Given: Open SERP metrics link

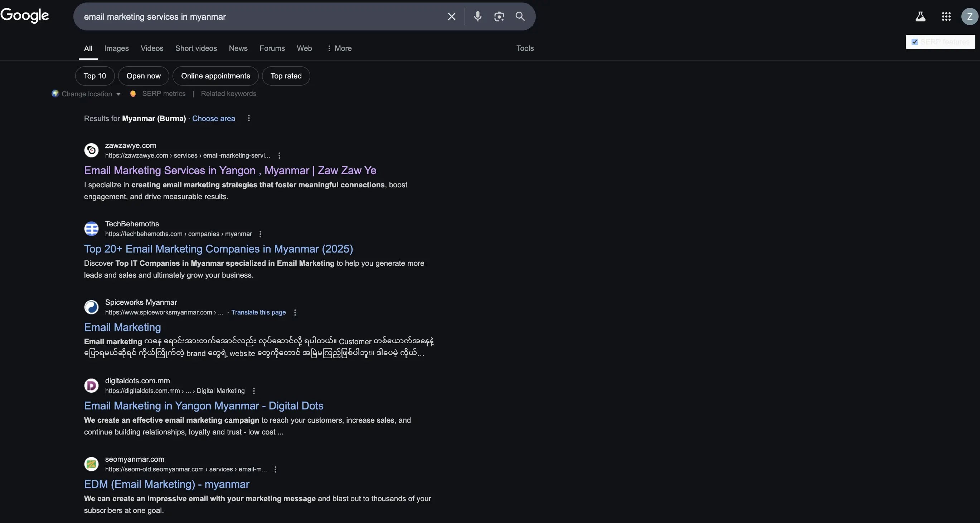Looking at the screenshot, I should 164,93.
